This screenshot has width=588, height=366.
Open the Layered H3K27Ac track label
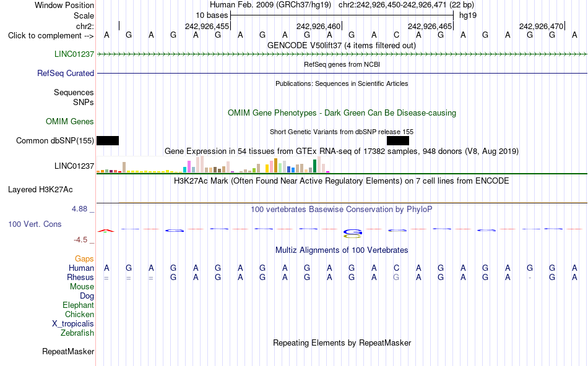40,190
